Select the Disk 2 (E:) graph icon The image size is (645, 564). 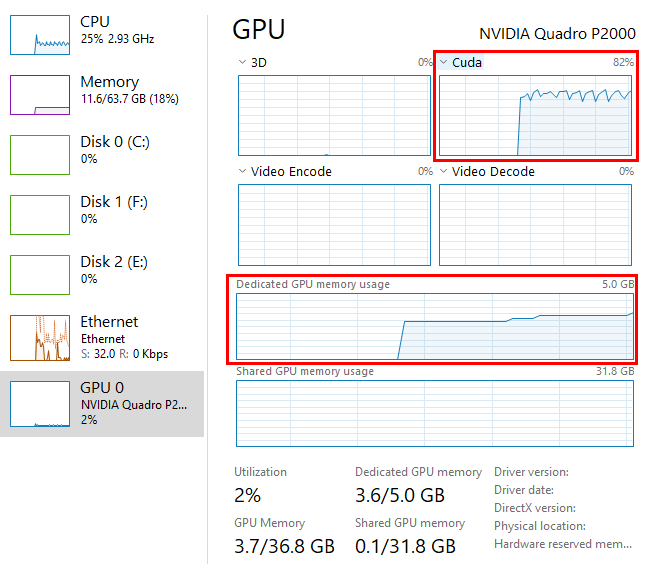(40, 275)
